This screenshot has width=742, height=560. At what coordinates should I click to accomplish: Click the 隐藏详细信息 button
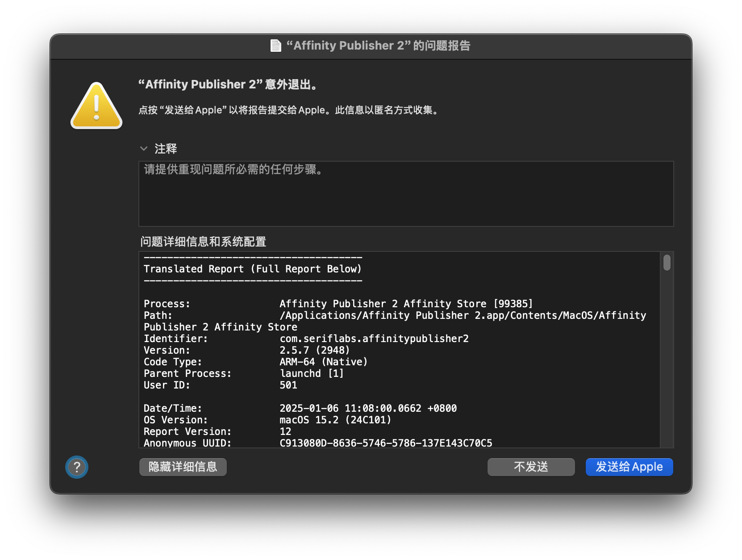[x=183, y=467]
